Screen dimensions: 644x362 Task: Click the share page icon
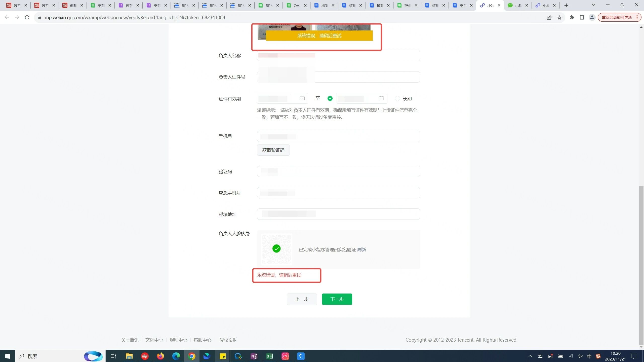[549, 17]
